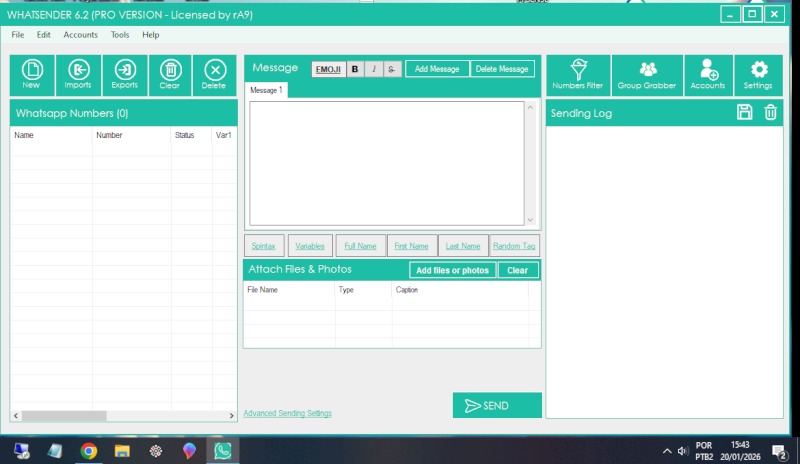
Task: Click WhatSender taskbar icon
Action: coord(223,451)
